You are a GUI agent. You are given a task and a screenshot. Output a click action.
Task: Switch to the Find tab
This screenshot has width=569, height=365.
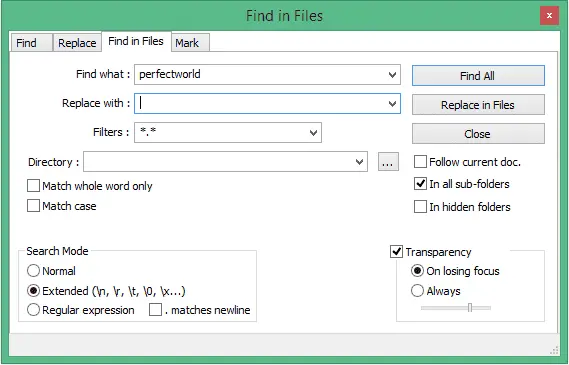tap(32, 43)
